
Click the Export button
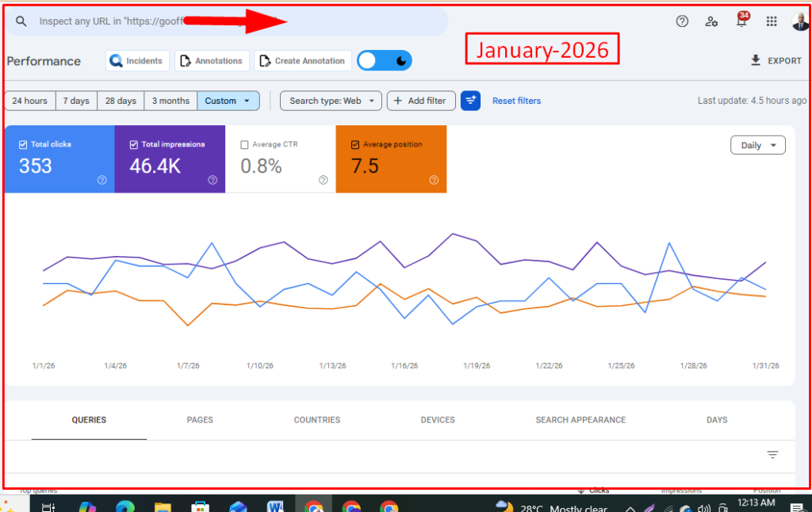click(x=776, y=61)
